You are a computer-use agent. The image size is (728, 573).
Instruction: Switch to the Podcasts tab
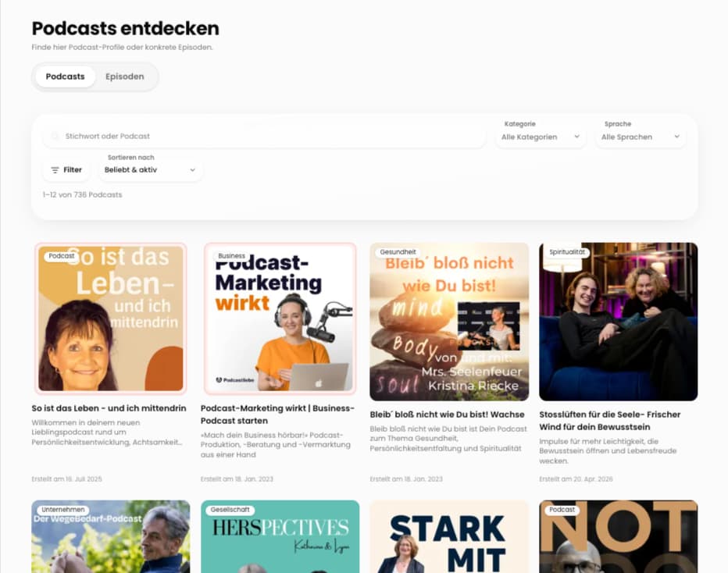[x=65, y=77]
